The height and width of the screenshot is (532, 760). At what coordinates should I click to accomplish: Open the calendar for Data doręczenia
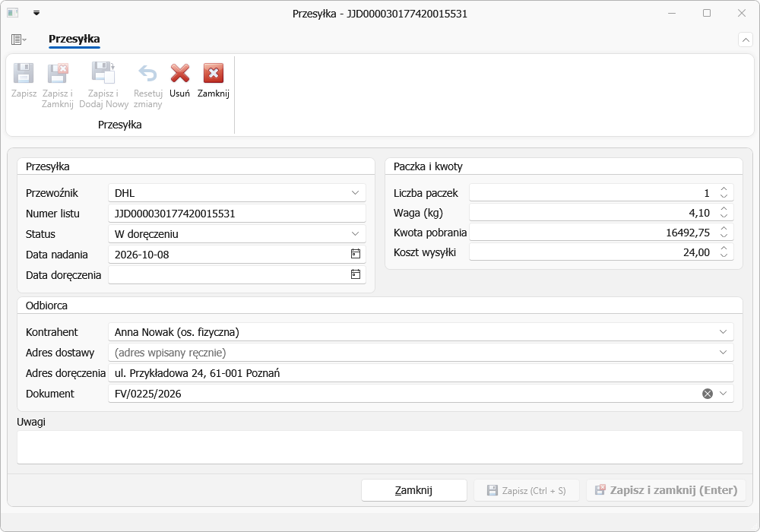[x=355, y=274]
